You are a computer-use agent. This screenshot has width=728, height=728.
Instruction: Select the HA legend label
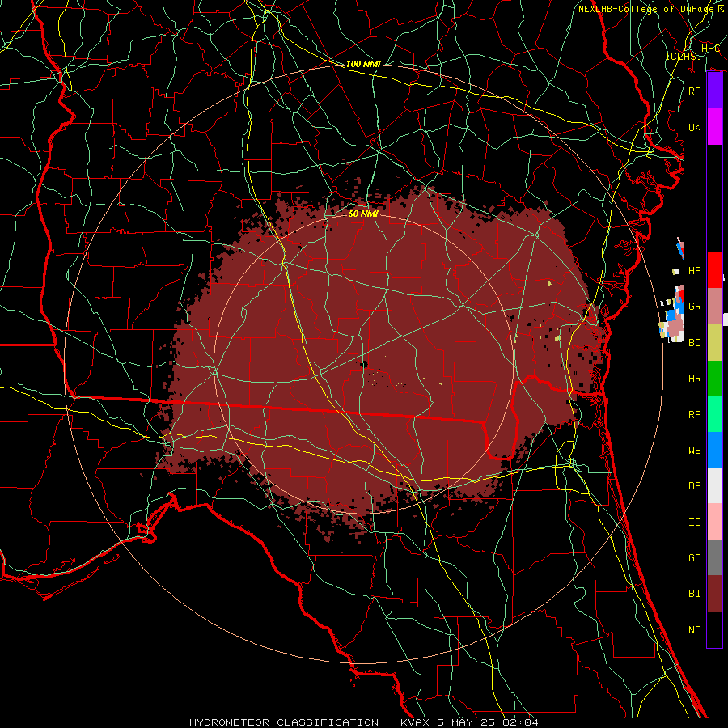[694, 271]
